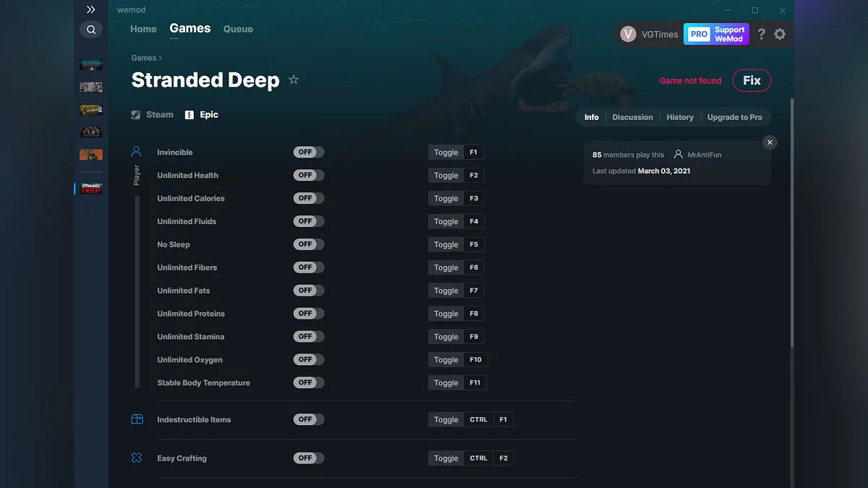Enable the Invincible cheat switch
The width and height of the screenshot is (868, 488).
pos(308,152)
